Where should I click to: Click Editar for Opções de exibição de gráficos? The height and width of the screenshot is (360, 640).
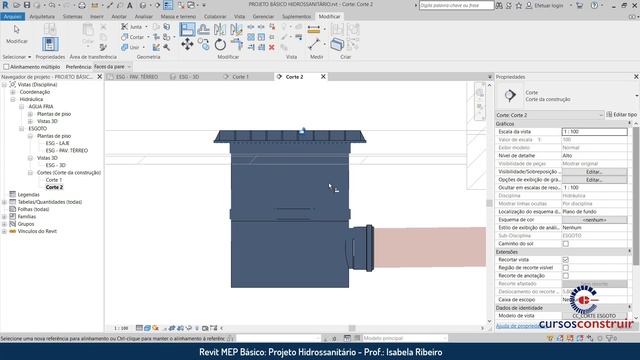[x=594, y=180]
